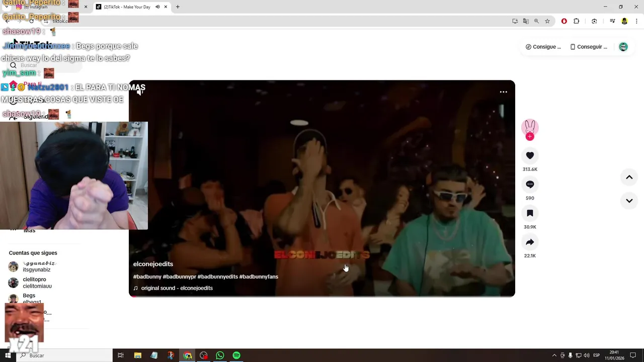Open a new browser tab
Image resolution: width=644 pixels, height=362 pixels.
[x=178, y=7]
